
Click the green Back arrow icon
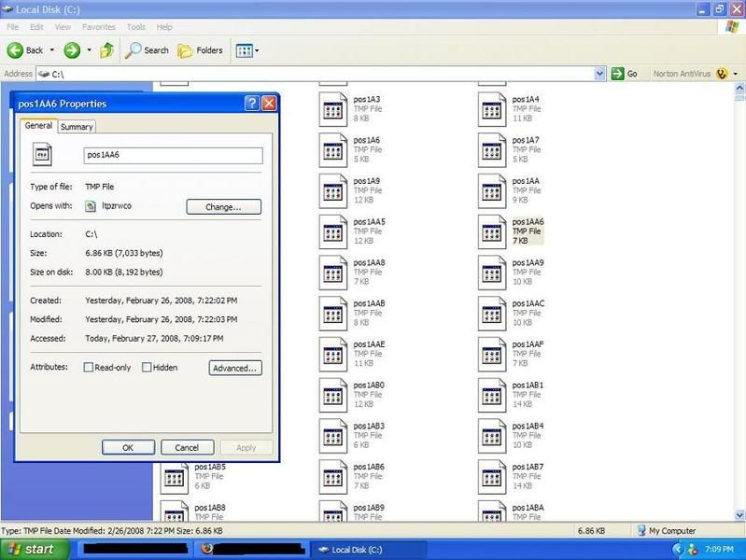[x=16, y=50]
